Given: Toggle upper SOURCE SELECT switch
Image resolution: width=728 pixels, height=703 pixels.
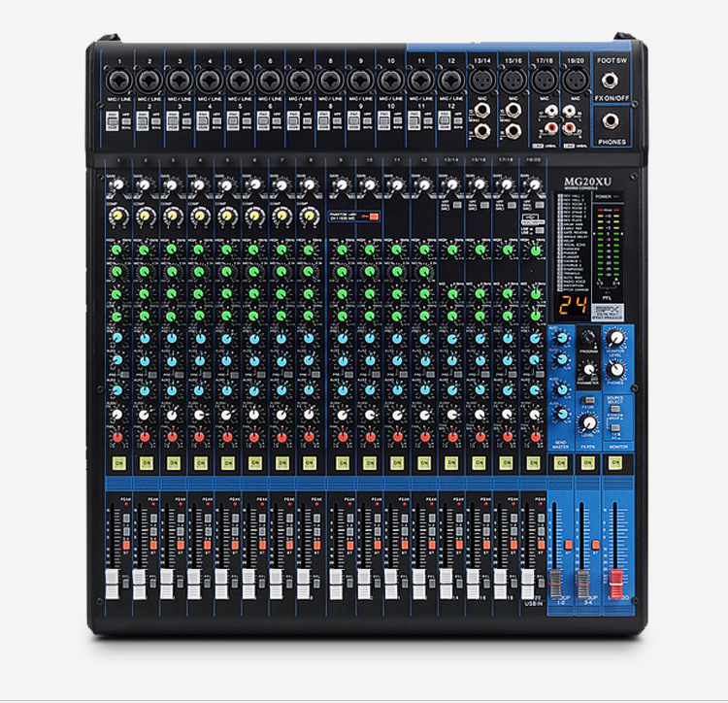Looking at the screenshot, I should tap(614, 409).
